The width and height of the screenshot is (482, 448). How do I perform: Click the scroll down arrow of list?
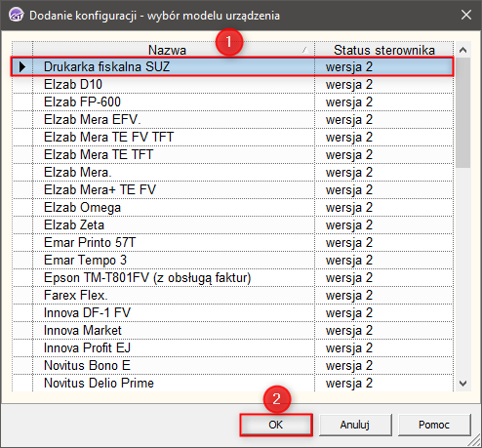tap(462, 384)
